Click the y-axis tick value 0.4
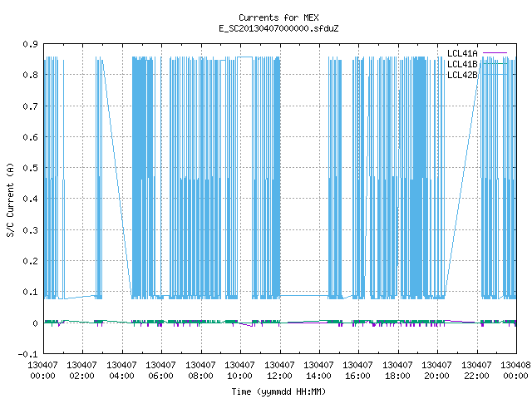The width and height of the screenshot is (532, 399). pos(30,199)
